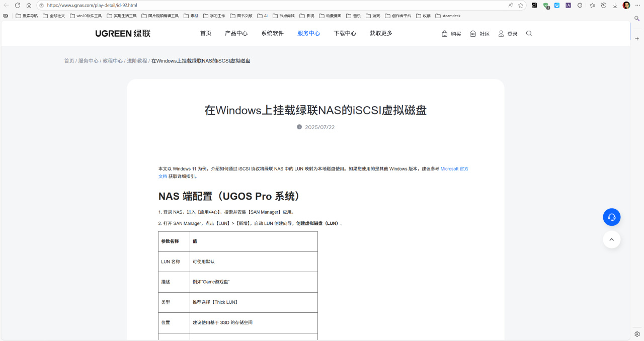
Task: Open the steamdeck bookmark folder
Action: (448, 16)
